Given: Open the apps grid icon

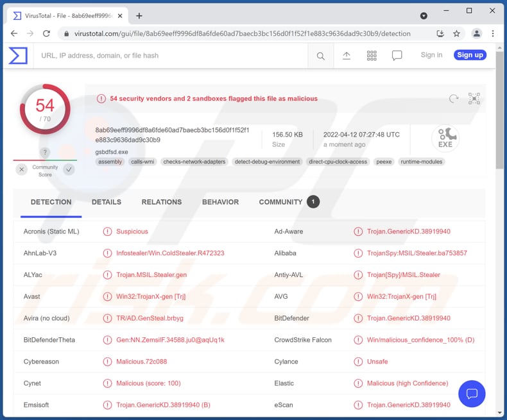Looking at the screenshot, I should (x=372, y=56).
